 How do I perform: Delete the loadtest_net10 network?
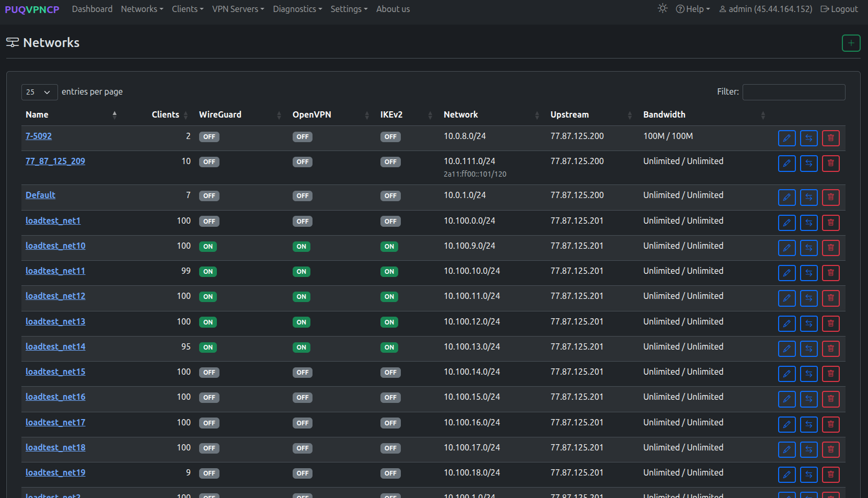click(x=830, y=248)
